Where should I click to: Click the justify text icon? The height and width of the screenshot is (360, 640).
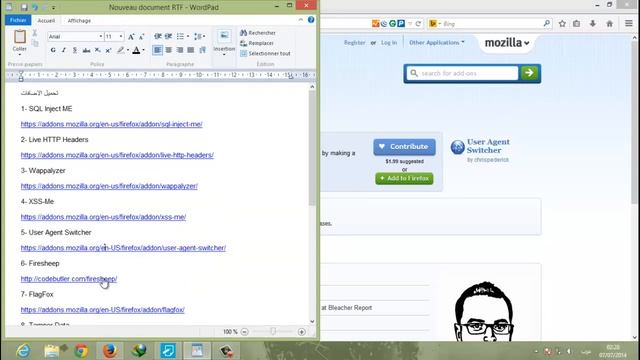(191, 50)
